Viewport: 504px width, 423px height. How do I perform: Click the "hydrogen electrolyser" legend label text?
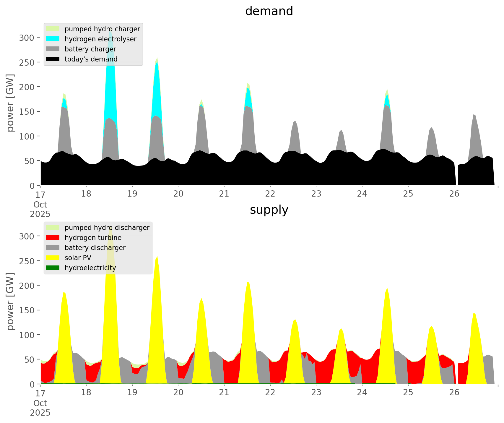100,39
